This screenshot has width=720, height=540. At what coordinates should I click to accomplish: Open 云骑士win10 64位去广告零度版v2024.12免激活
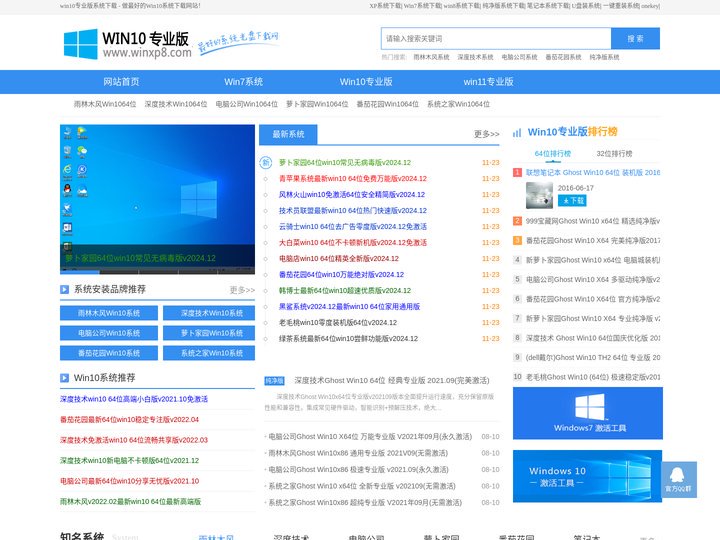click(x=353, y=227)
